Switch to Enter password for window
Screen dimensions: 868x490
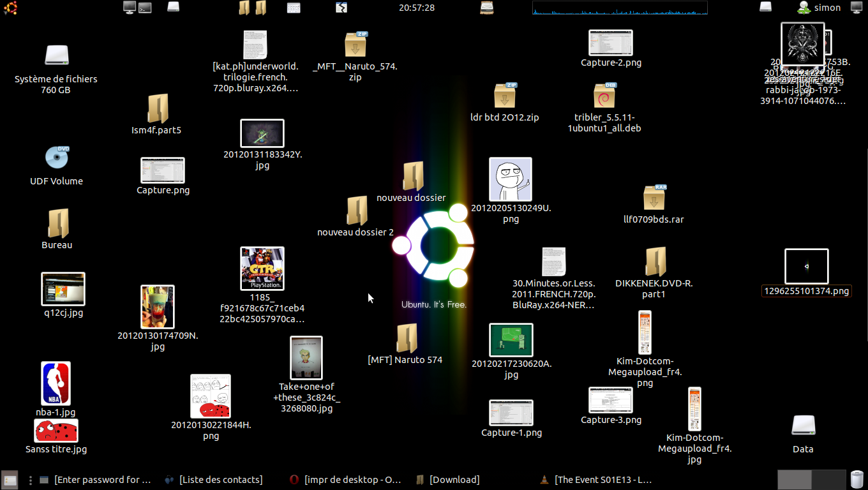coord(95,480)
